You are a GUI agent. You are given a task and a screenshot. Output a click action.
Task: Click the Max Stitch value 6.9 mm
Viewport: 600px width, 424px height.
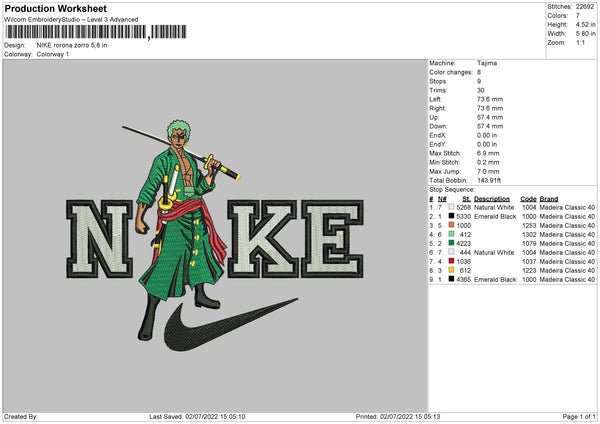tap(488, 153)
